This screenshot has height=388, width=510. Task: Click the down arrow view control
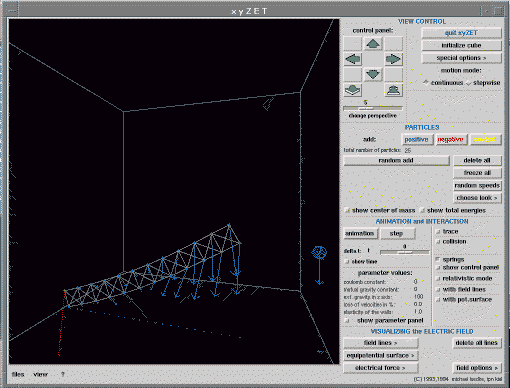[x=373, y=74]
